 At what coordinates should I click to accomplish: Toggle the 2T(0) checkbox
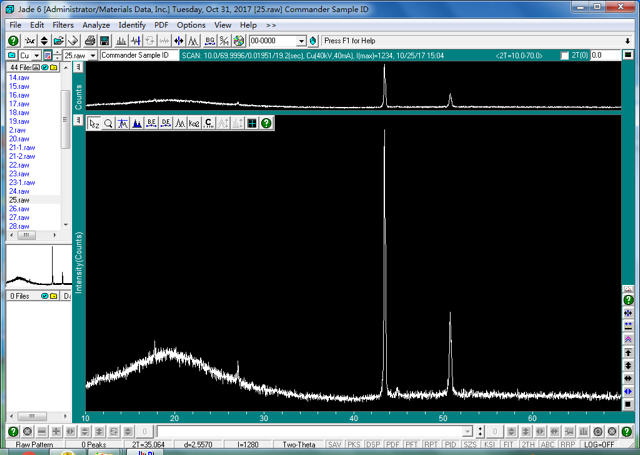[x=565, y=56]
